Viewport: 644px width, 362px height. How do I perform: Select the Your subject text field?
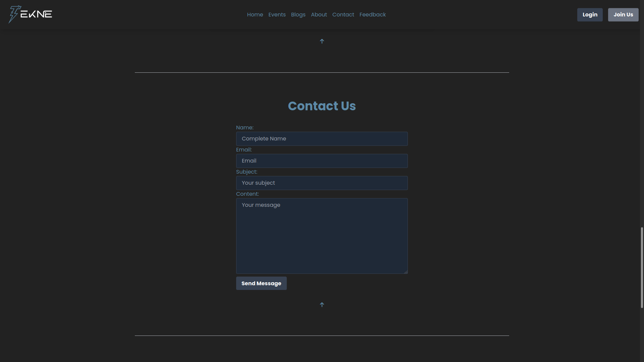322,183
